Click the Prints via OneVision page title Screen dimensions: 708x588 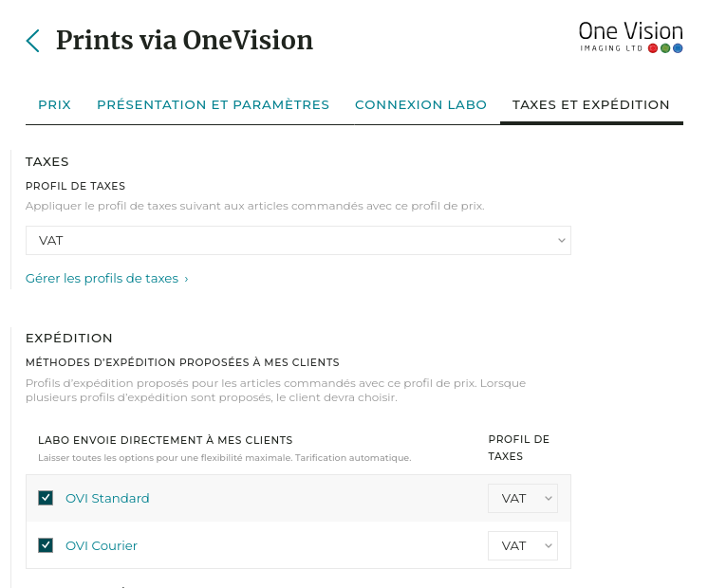tap(184, 41)
